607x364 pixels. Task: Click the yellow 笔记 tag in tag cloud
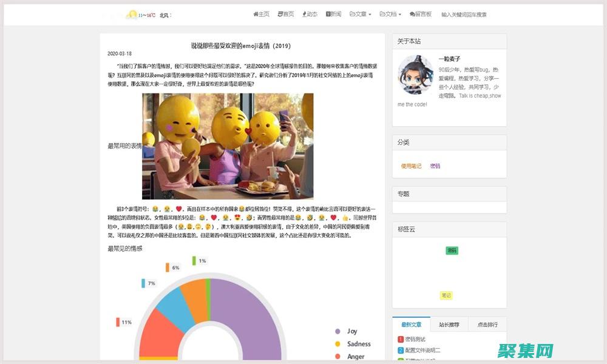pyautogui.click(x=445, y=295)
